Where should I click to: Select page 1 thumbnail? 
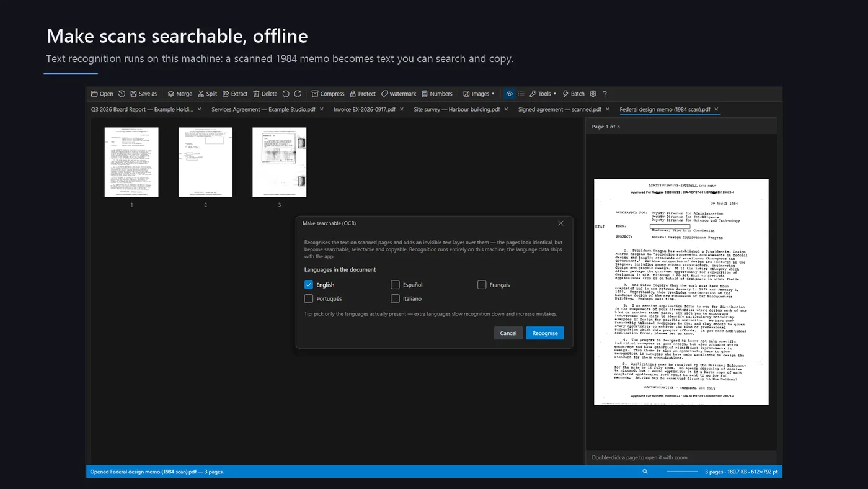pos(131,163)
